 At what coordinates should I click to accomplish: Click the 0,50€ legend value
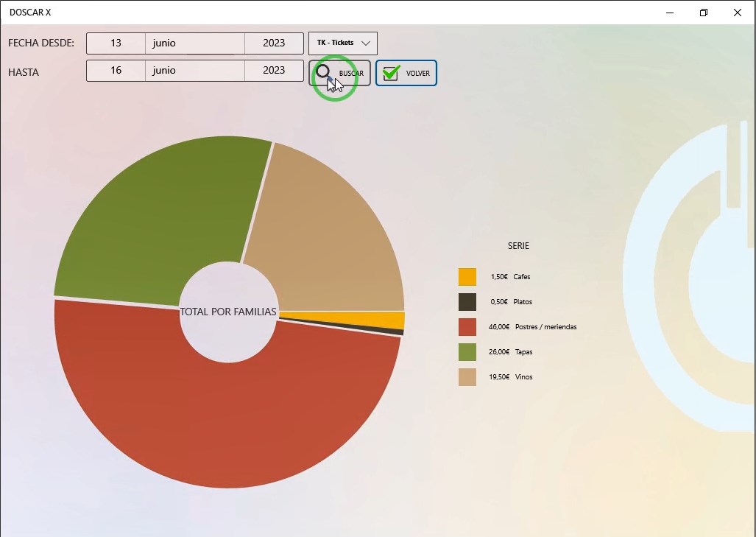(499, 302)
